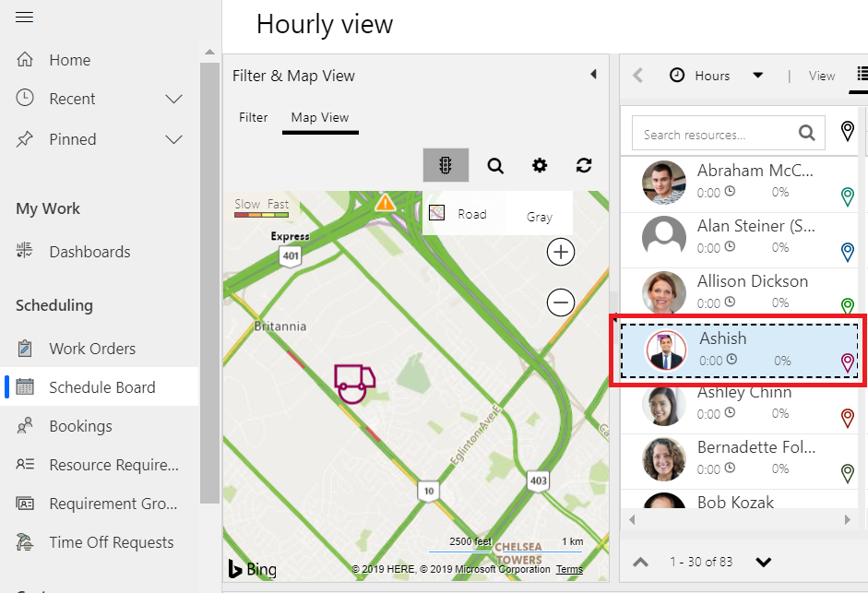868x593 pixels.
Task: Expand the Pinned section in sidebar
Action: tap(172, 139)
